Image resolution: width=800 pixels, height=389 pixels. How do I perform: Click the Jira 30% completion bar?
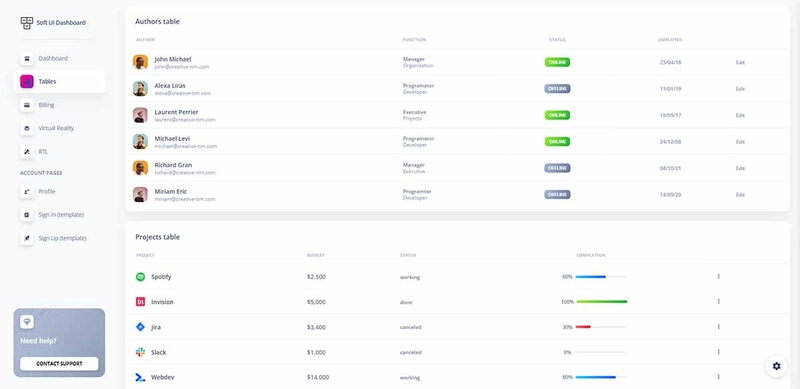(601, 327)
